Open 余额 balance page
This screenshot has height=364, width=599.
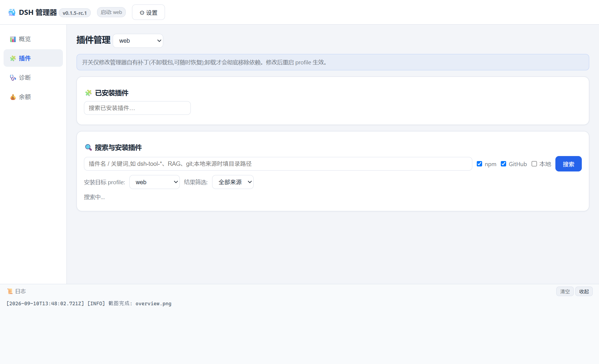(33, 97)
